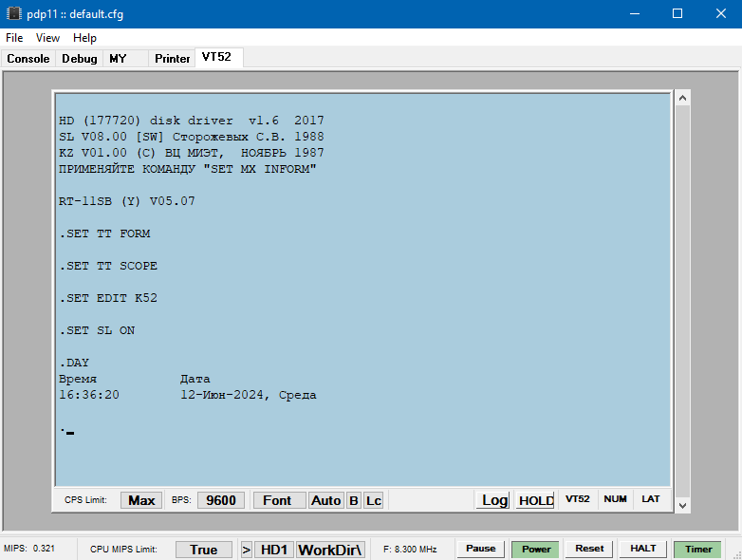This screenshot has width=742, height=560.
Task: Switch to the Console tab
Action: (28, 59)
